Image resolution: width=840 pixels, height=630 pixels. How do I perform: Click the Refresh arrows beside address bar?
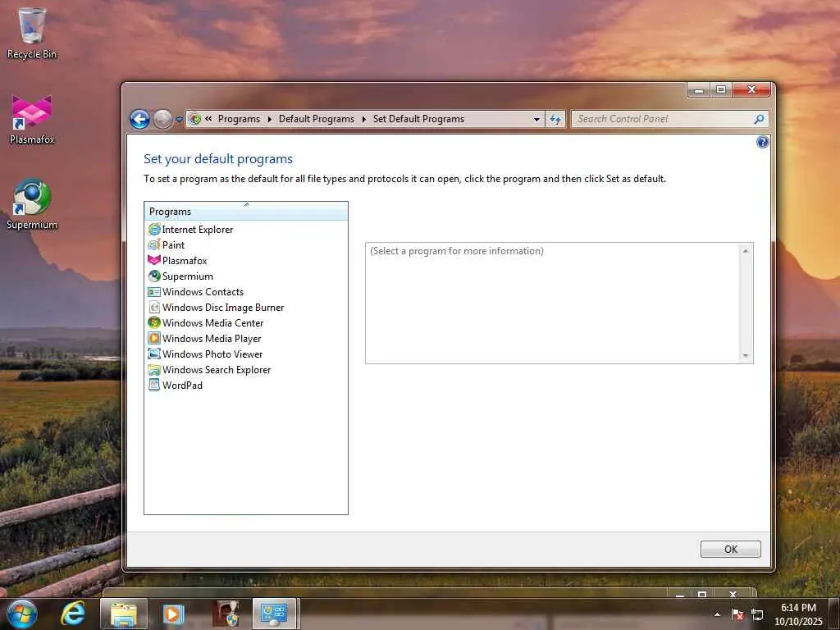(x=555, y=119)
